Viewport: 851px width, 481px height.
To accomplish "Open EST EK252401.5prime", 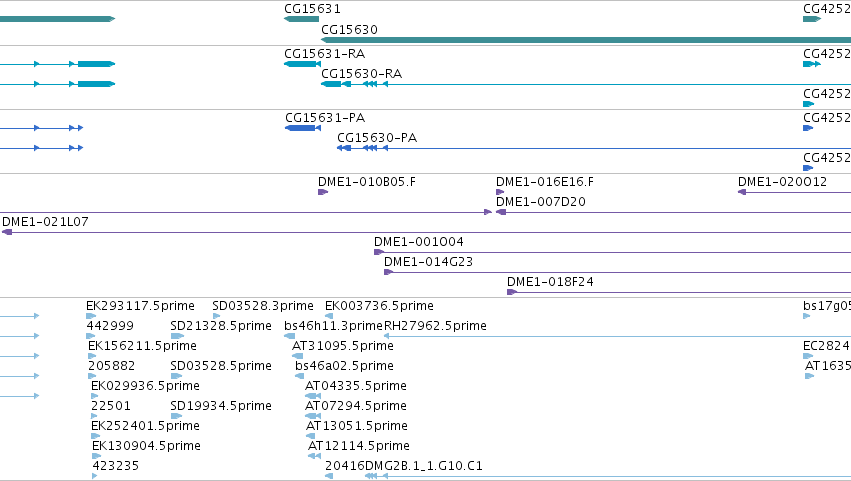I will 145,427.
